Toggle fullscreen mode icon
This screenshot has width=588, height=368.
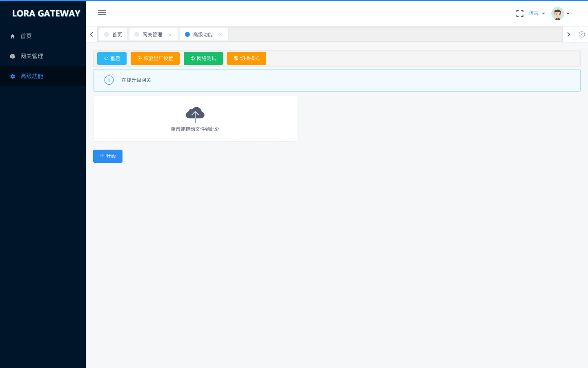point(520,13)
